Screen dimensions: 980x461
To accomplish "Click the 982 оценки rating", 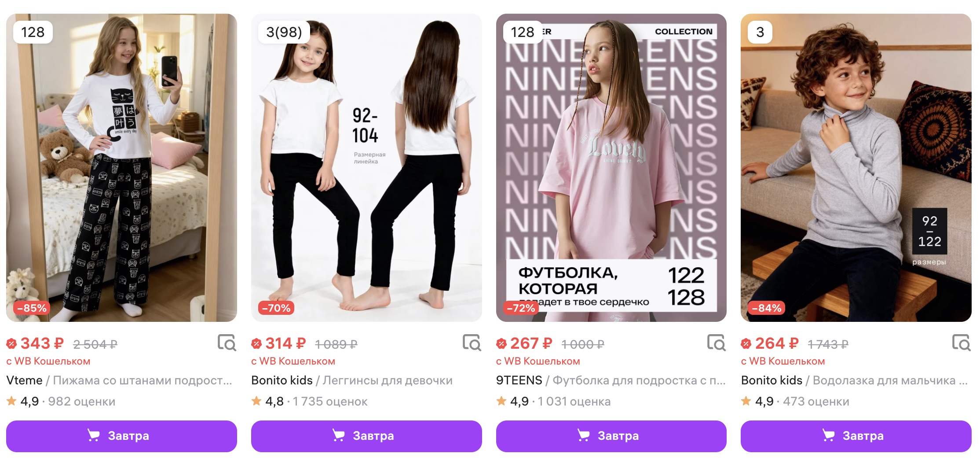I will pos(81,402).
